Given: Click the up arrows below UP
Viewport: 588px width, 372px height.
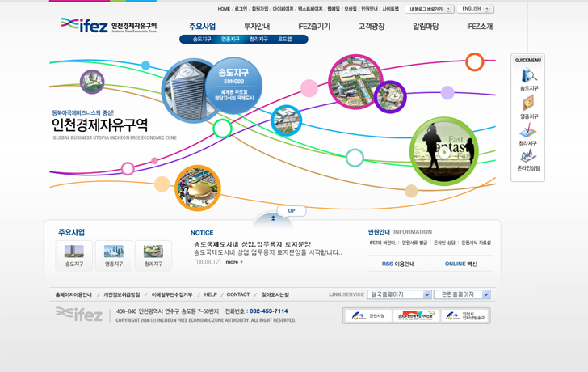Looking at the screenshot, I should [x=273, y=218].
